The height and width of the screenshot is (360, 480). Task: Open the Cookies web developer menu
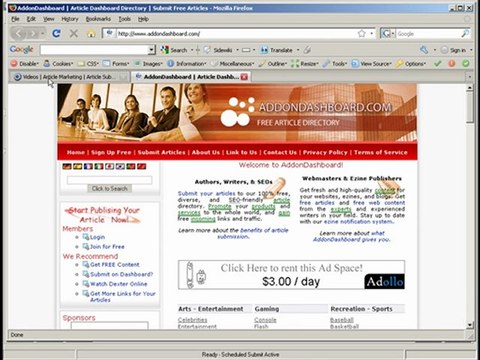(58, 63)
